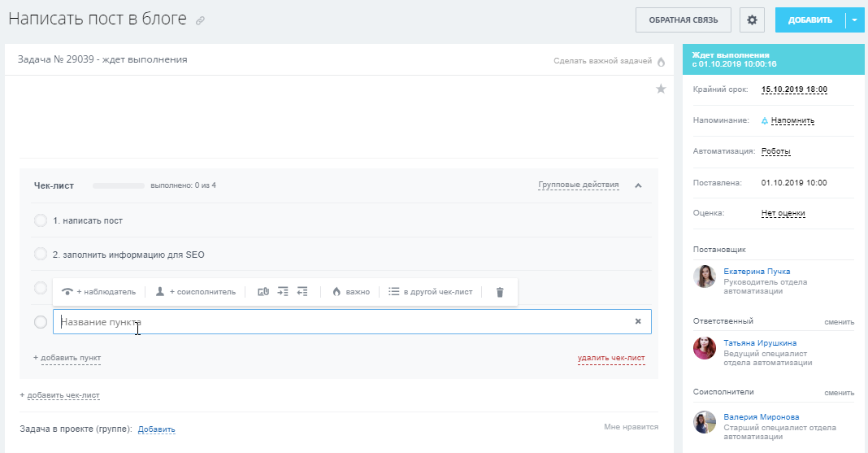The height and width of the screenshot is (453, 868).
Task: Click the gear settings icon
Action: click(x=752, y=20)
